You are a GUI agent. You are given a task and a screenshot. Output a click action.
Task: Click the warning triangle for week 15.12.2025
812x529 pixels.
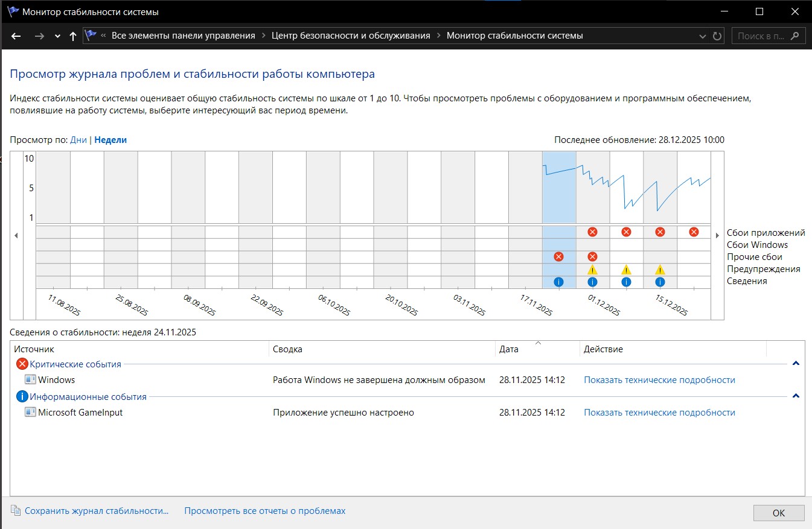[660, 270]
